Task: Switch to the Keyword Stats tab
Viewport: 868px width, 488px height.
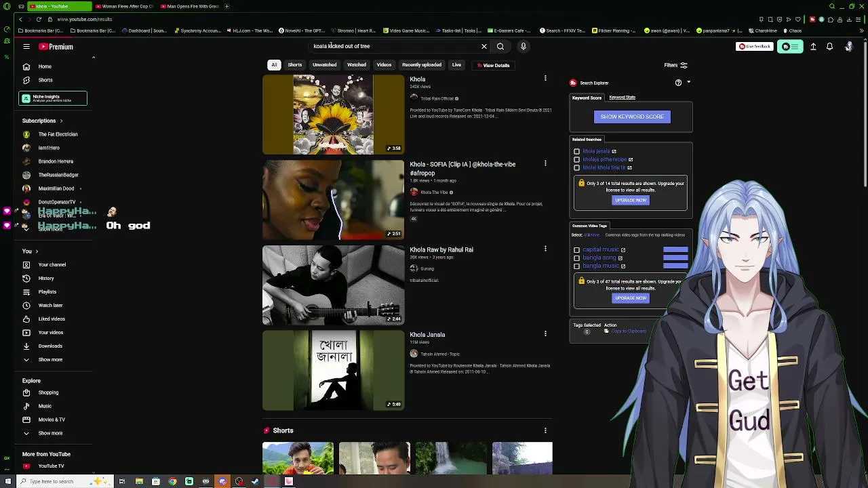Action: point(622,98)
